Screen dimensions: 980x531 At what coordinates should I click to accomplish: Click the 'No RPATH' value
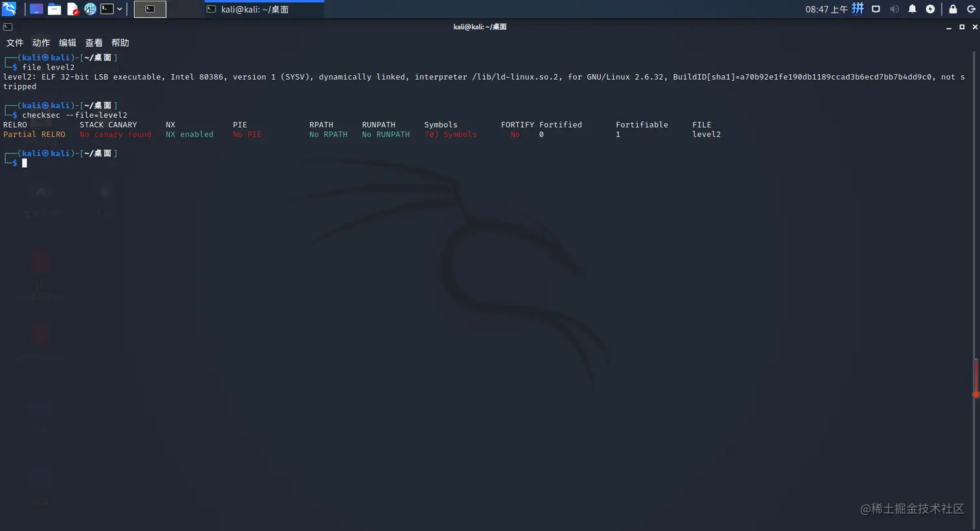point(328,135)
